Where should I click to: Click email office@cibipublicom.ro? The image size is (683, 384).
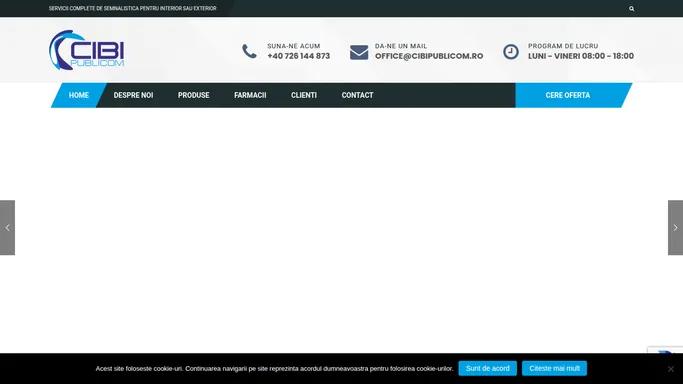(429, 56)
